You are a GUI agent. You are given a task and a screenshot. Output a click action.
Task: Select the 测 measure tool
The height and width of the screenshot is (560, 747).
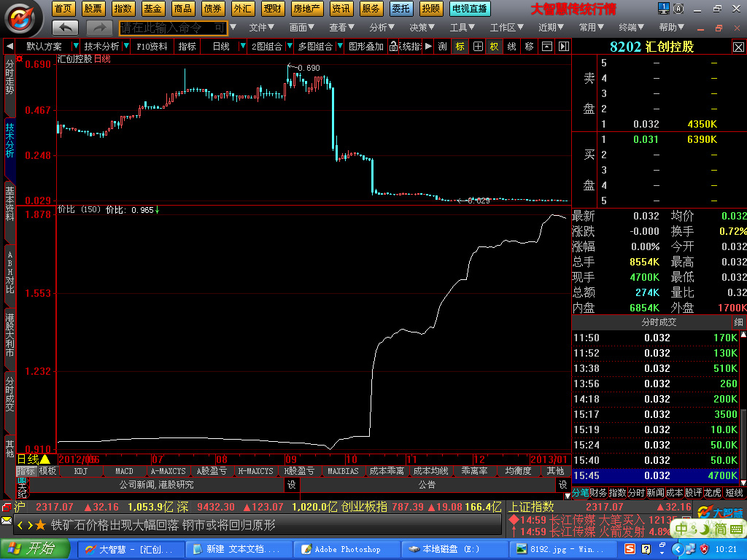click(442, 46)
